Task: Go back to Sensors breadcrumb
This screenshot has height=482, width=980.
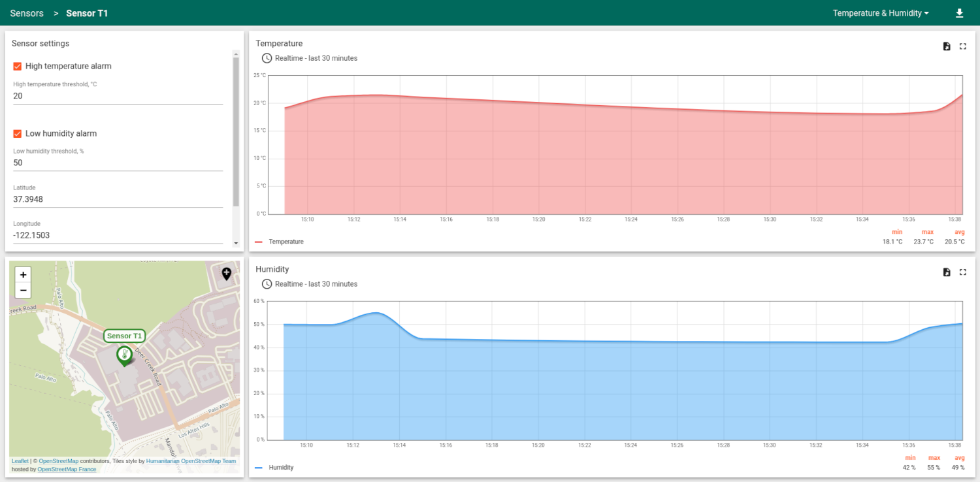Action: 27,13
